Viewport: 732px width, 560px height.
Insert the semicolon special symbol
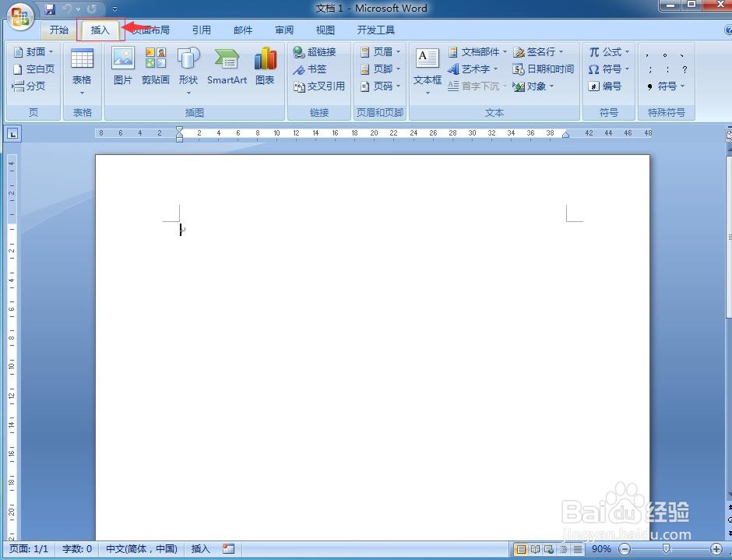[650, 69]
